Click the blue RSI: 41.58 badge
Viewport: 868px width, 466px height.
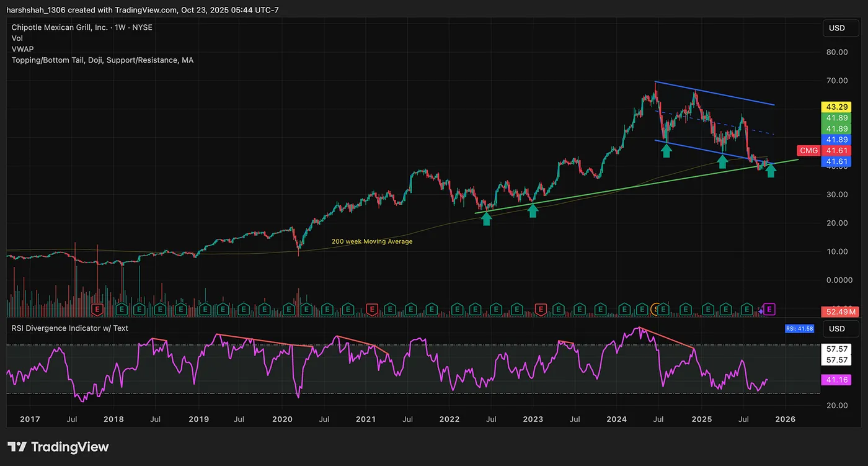799,328
